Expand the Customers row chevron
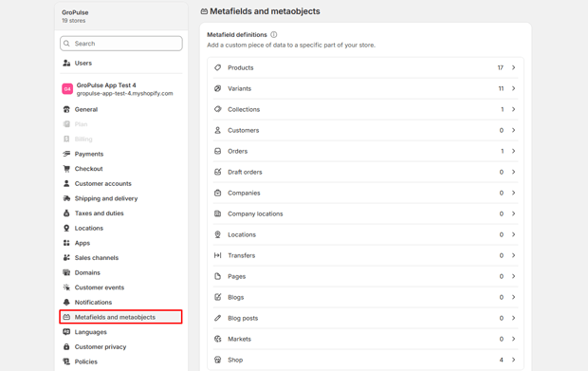This screenshot has height=371, width=588. (513, 130)
